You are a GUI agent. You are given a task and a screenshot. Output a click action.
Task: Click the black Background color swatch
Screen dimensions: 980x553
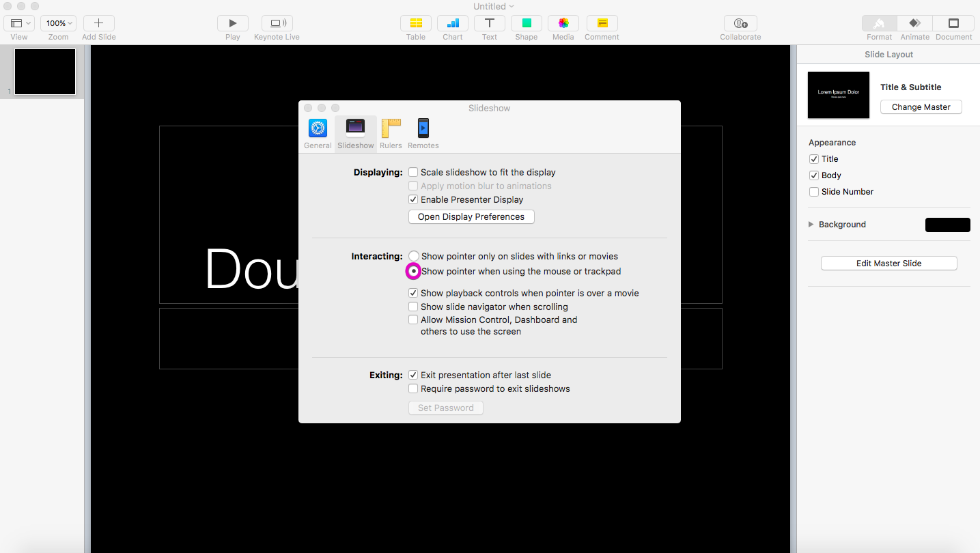947,225
